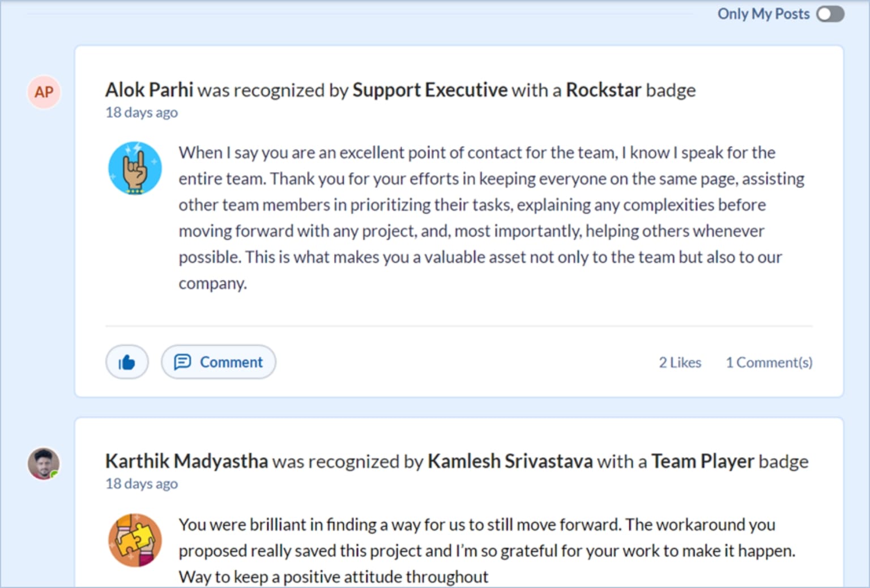Click the Support Executive name

[430, 90]
